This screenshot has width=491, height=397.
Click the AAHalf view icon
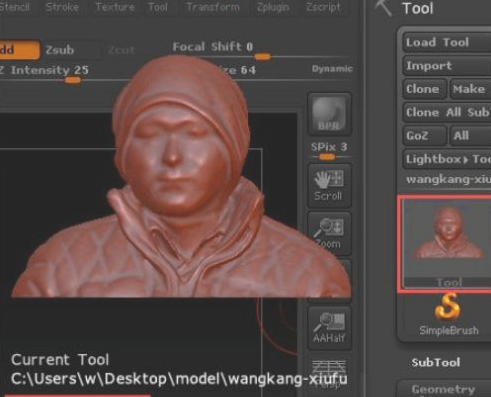pyautogui.click(x=329, y=327)
